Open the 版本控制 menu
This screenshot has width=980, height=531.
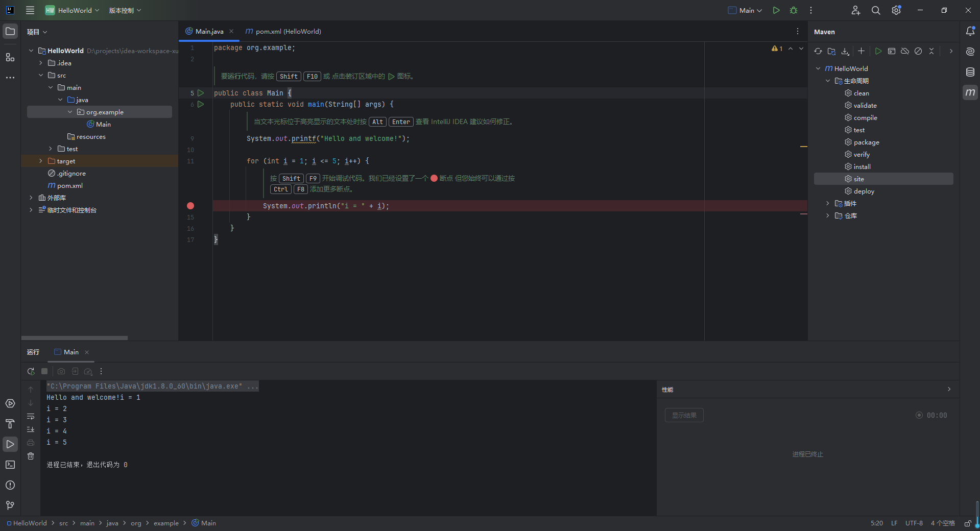point(125,10)
